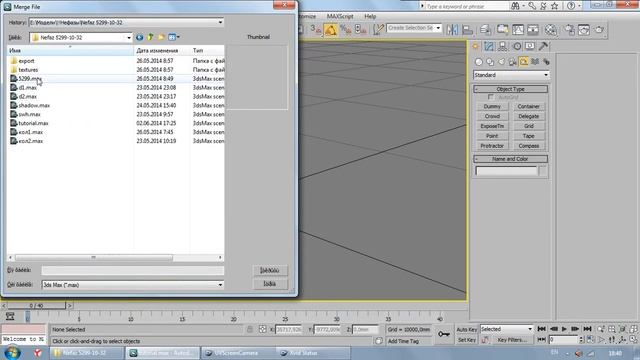Switch to the Utilities panel hammer tab

coord(543,47)
